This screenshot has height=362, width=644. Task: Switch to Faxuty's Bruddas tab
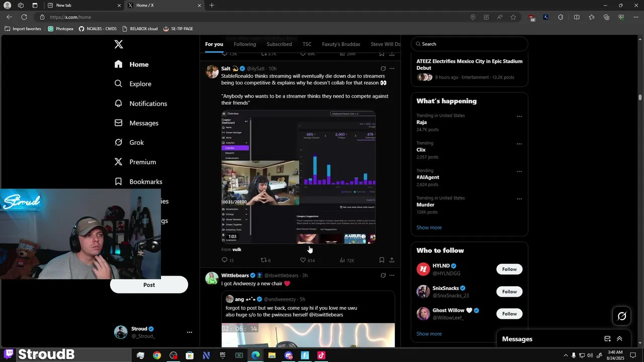point(341,44)
